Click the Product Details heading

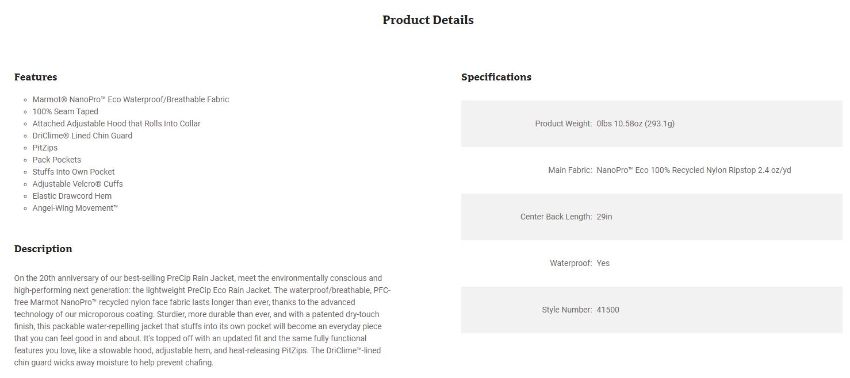click(428, 20)
